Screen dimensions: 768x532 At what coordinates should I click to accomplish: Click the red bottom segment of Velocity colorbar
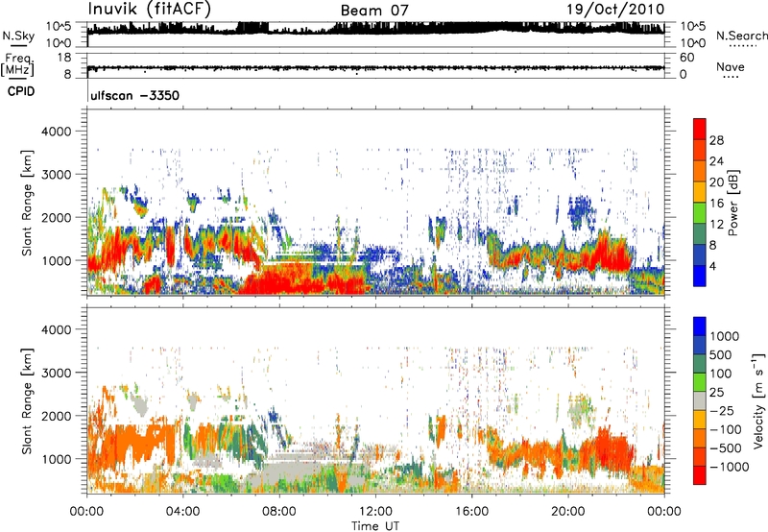click(700, 475)
